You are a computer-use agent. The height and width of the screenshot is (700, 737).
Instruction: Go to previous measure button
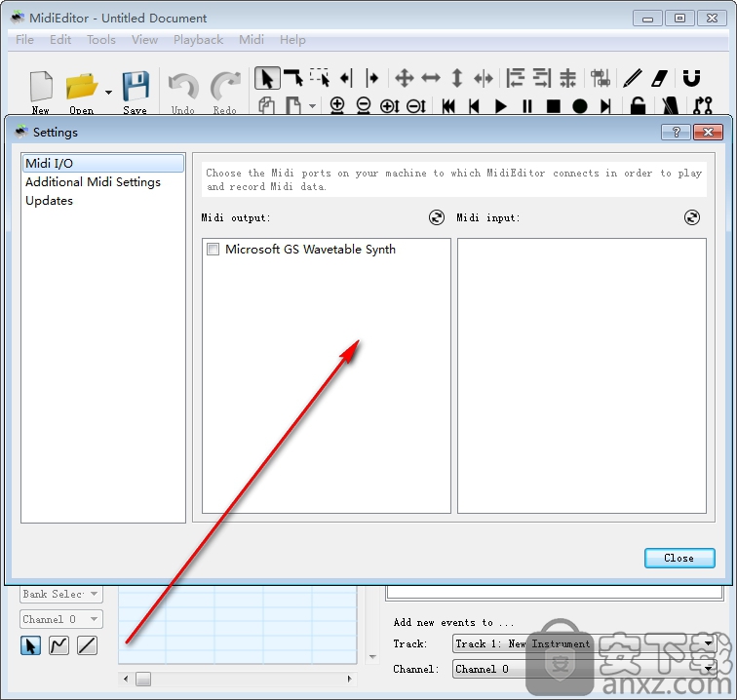pyautogui.click(x=474, y=106)
